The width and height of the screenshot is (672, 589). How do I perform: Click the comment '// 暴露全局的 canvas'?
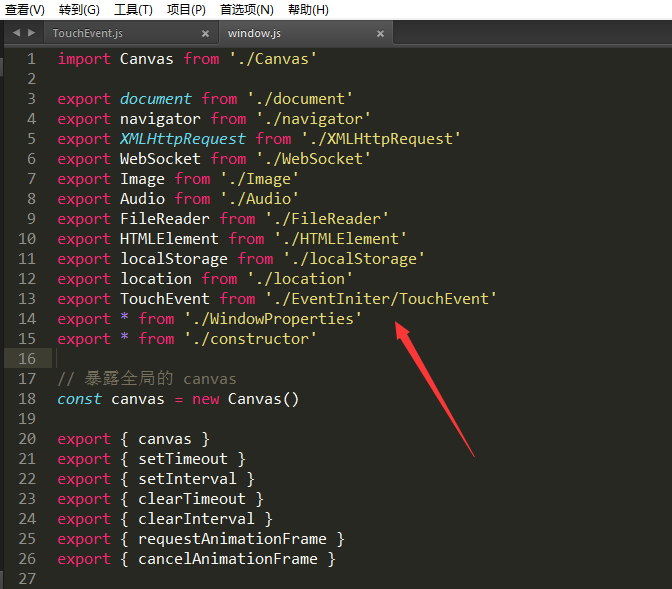[147, 379]
